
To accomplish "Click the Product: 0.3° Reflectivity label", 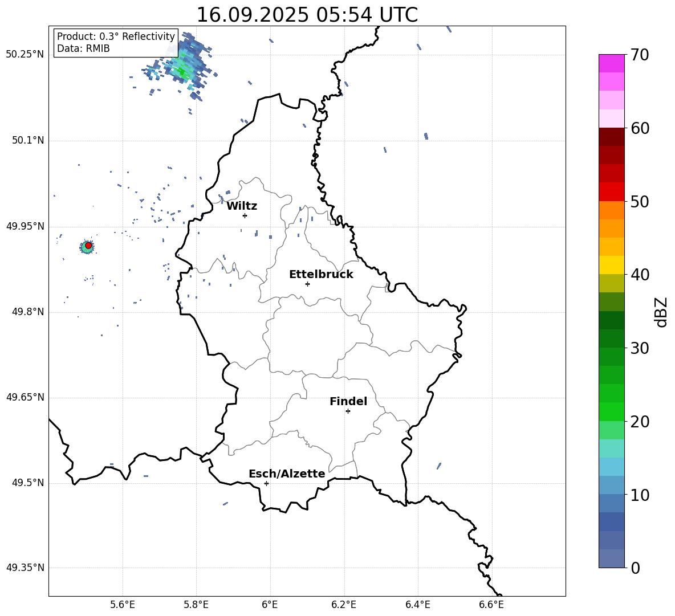I will coord(116,36).
